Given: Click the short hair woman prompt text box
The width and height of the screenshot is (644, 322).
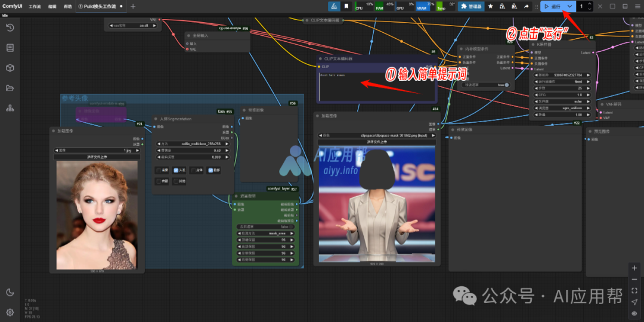Looking at the screenshot, I should (377, 86).
